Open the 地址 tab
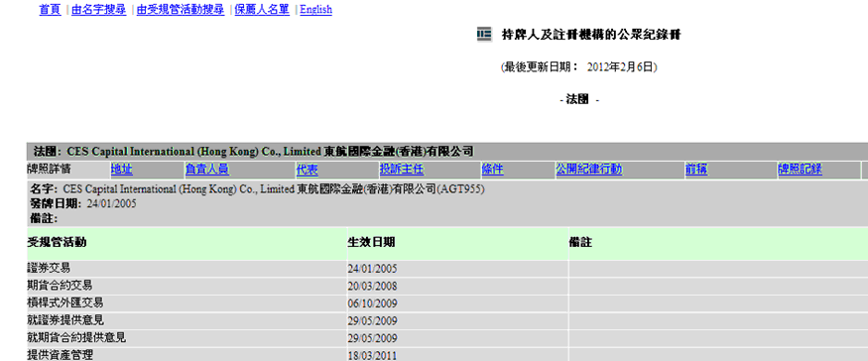 pyautogui.click(x=122, y=170)
